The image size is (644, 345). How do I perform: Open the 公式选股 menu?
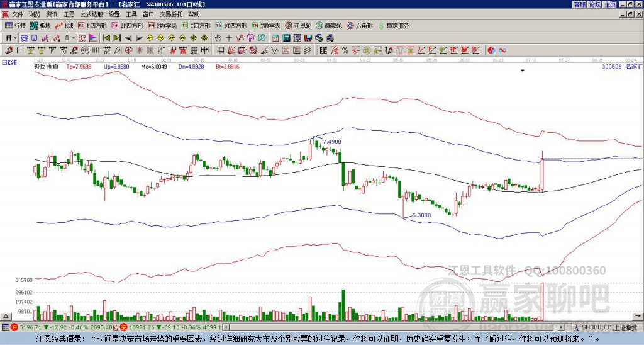pos(92,14)
